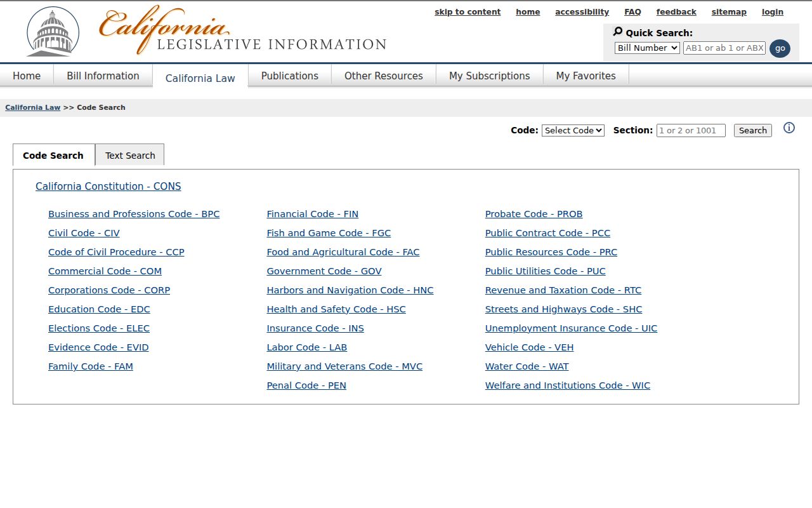Open the Education Code - EDC link
The width and height of the screenshot is (812, 508).
click(x=99, y=309)
